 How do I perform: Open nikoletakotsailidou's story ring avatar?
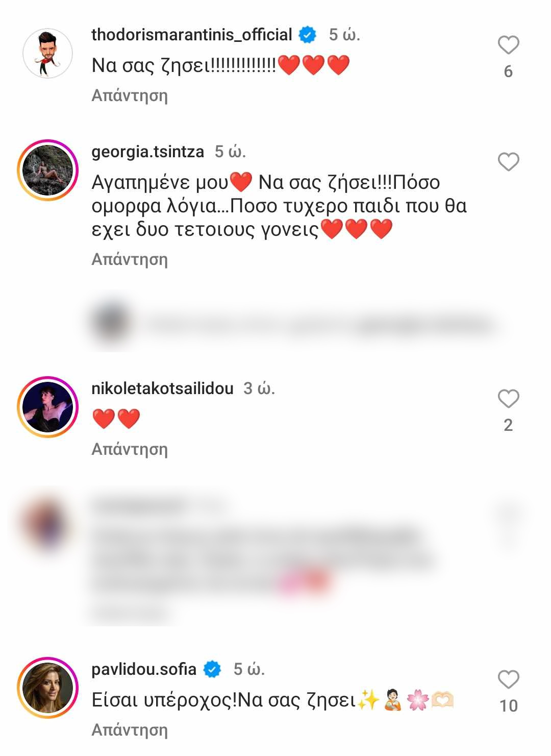(x=48, y=407)
